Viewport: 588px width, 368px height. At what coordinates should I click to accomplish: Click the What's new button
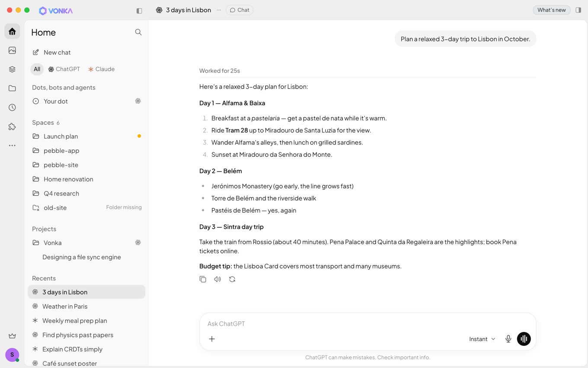pos(551,10)
